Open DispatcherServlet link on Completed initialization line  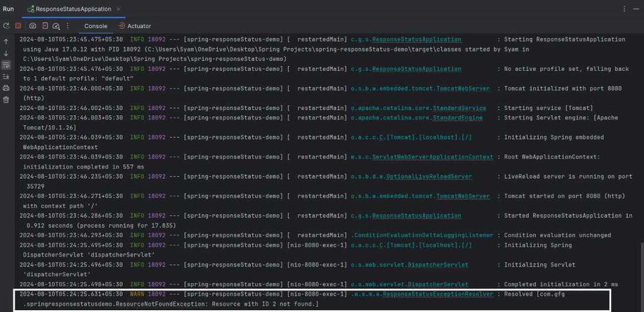tap(438, 284)
